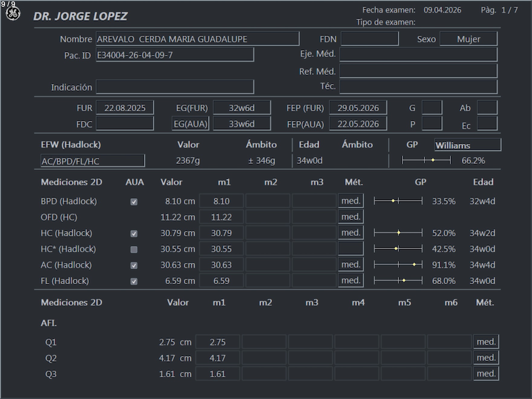Click the 'med.' method button for Q3
Image resolution: width=532 pixels, height=399 pixels.
(x=486, y=374)
